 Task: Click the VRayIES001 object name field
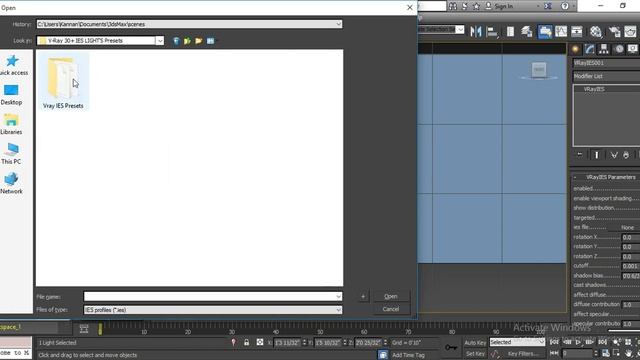coord(606,63)
